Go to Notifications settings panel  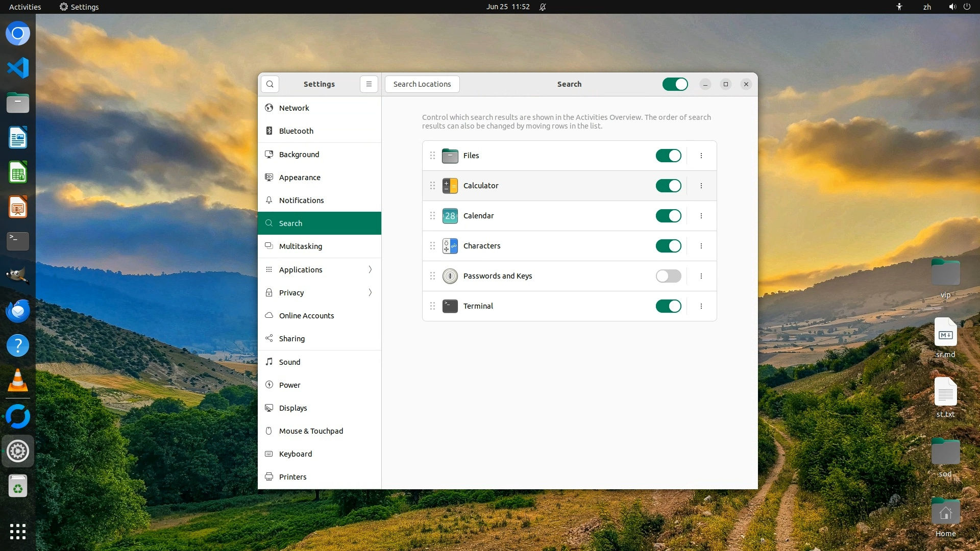[301, 201]
